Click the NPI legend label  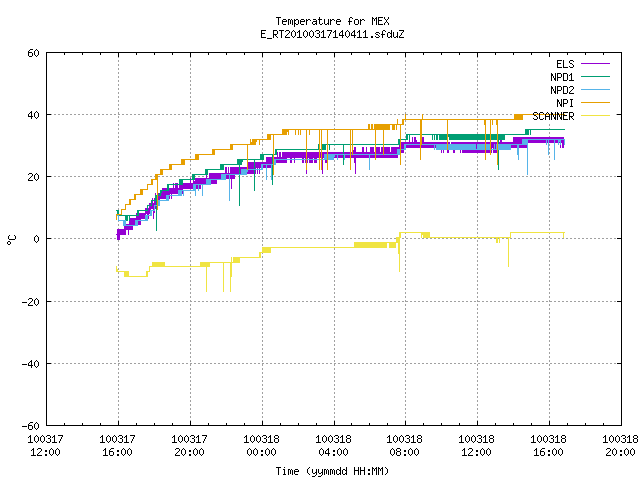565,103
